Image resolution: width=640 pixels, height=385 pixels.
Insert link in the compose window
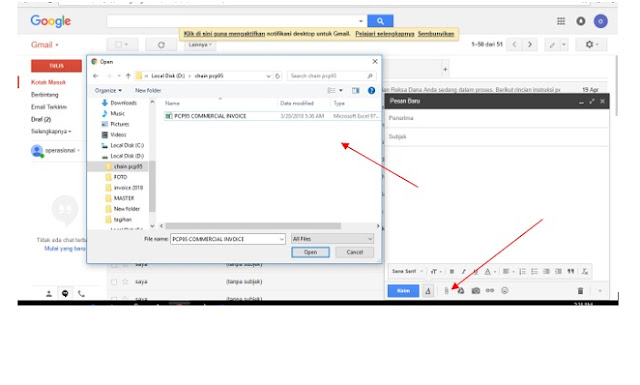pos(490,290)
